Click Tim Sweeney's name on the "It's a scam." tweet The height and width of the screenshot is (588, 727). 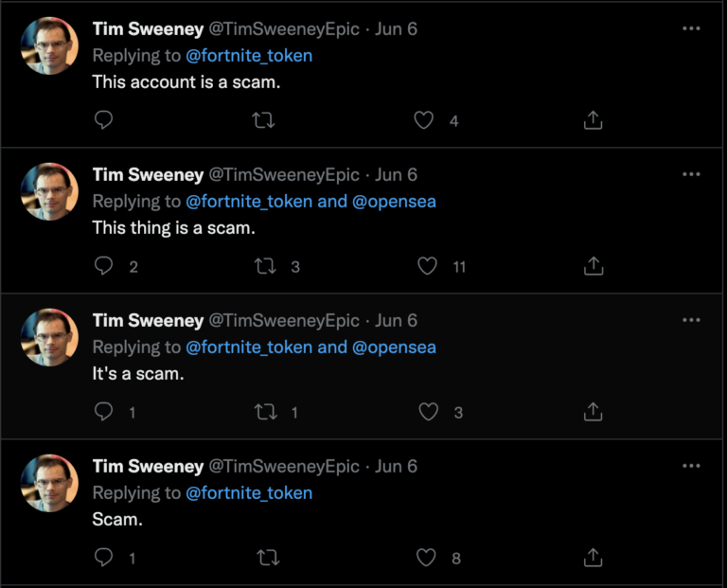pos(148,320)
